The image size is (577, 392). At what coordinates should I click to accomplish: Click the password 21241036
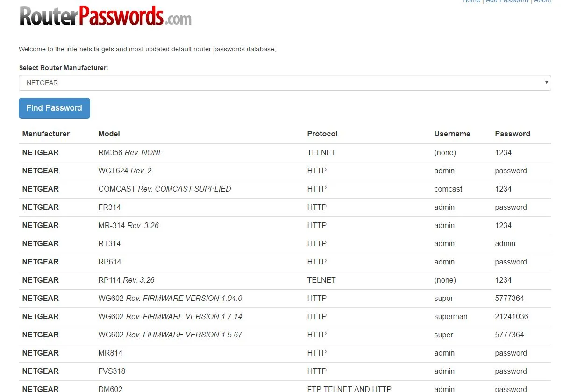click(511, 316)
